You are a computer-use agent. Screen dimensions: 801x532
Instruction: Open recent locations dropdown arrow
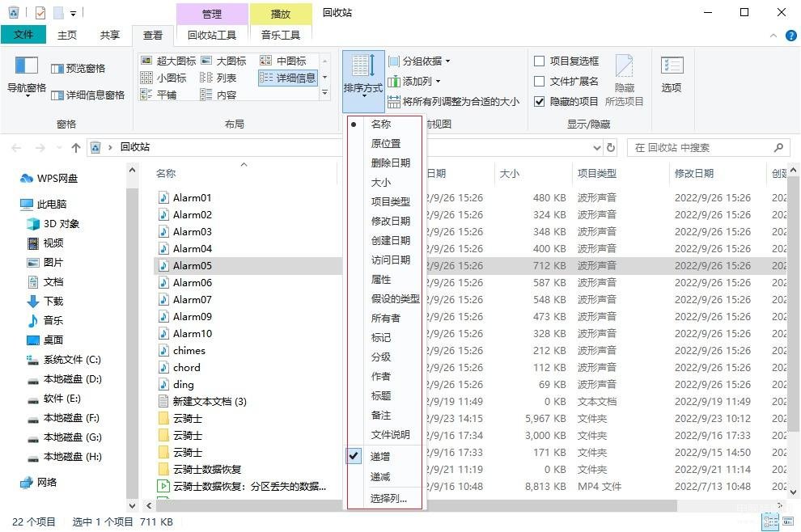click(59, 148)
